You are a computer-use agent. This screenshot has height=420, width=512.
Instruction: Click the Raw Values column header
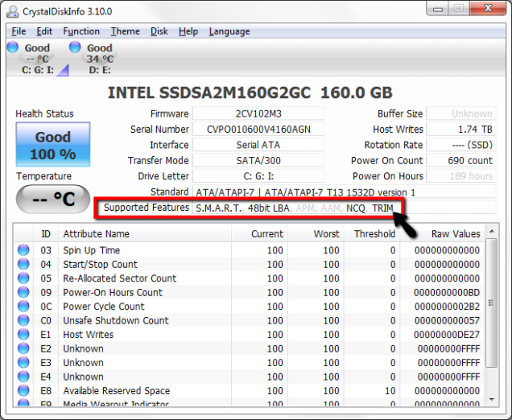442,233
